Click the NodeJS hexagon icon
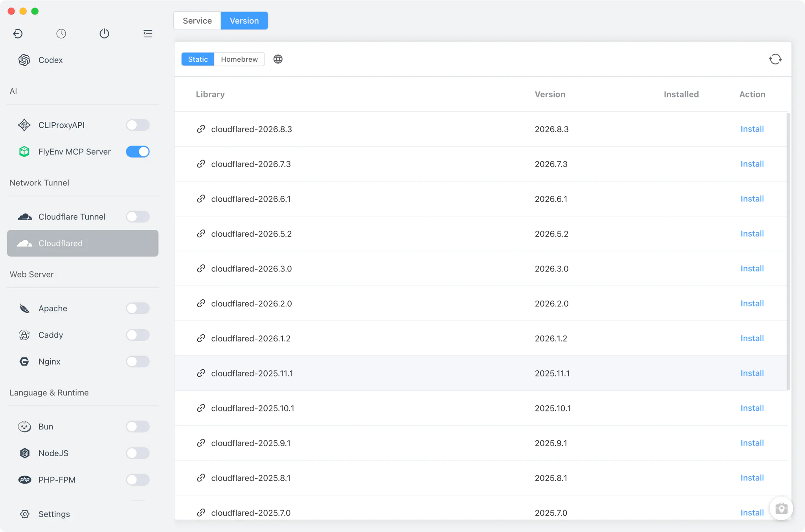 24,453
